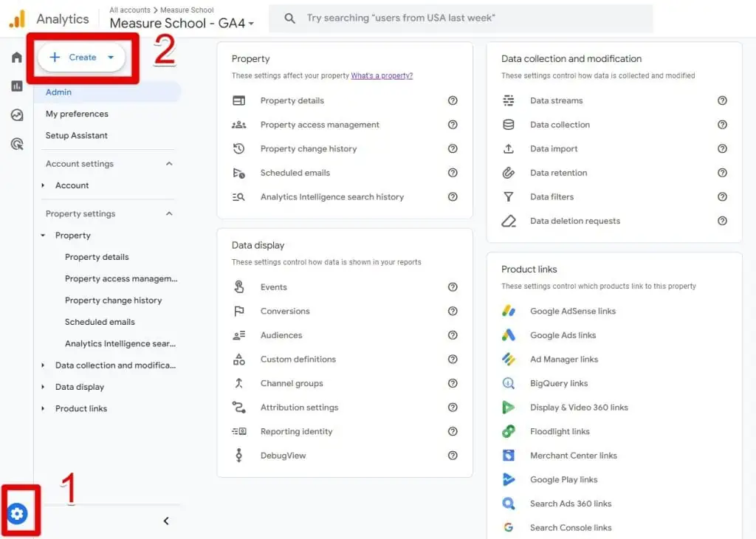This screenshot has width=756, height=539.
Task: Click the help icon beside Data streams
Action: coord(722,100)
